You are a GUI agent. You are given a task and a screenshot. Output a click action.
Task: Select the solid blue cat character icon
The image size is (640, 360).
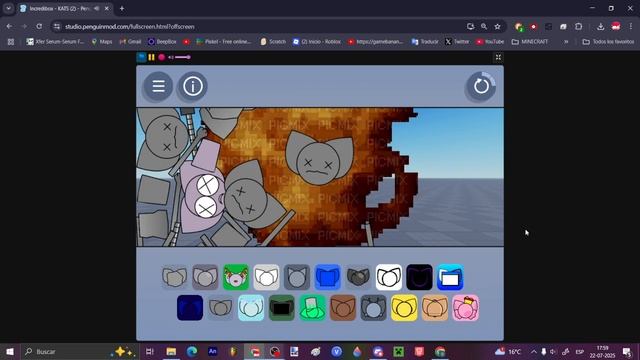click(328, 277)
